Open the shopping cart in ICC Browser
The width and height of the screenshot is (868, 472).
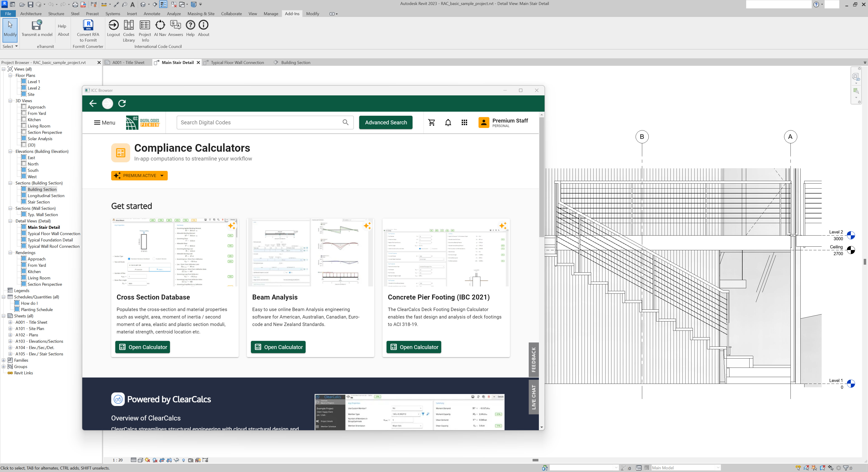[431, 123]
